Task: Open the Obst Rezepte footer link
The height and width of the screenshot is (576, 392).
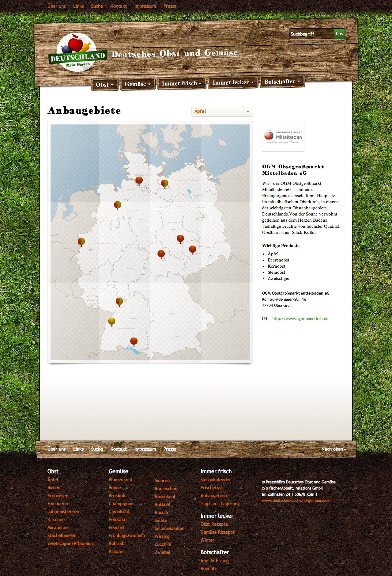Action: pyautogui.click(x=214, y=524)
